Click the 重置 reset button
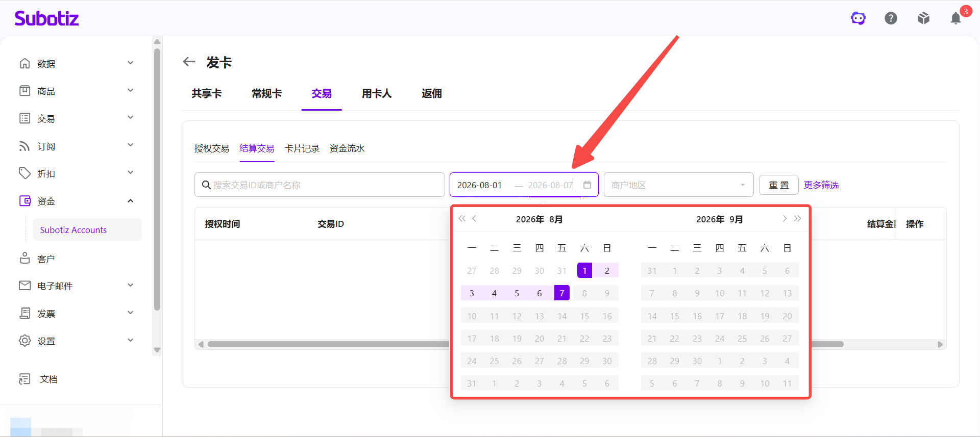This screenshot has width=980, height=437. click(x=779, y=185)
